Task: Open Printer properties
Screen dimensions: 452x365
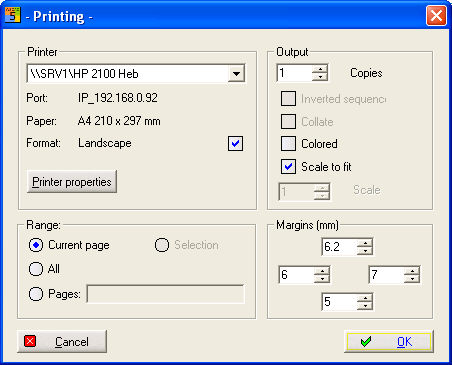Action: point(72,182)
